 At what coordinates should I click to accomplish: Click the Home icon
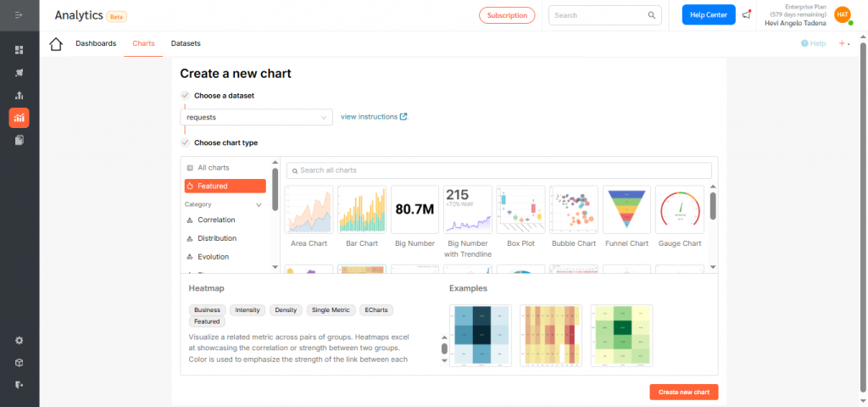(57, 44)
